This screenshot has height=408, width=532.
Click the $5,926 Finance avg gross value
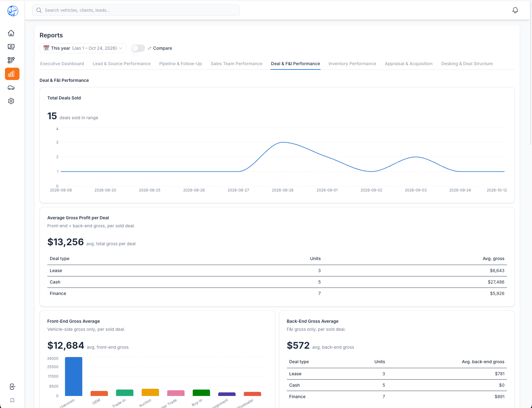(497, 293)
